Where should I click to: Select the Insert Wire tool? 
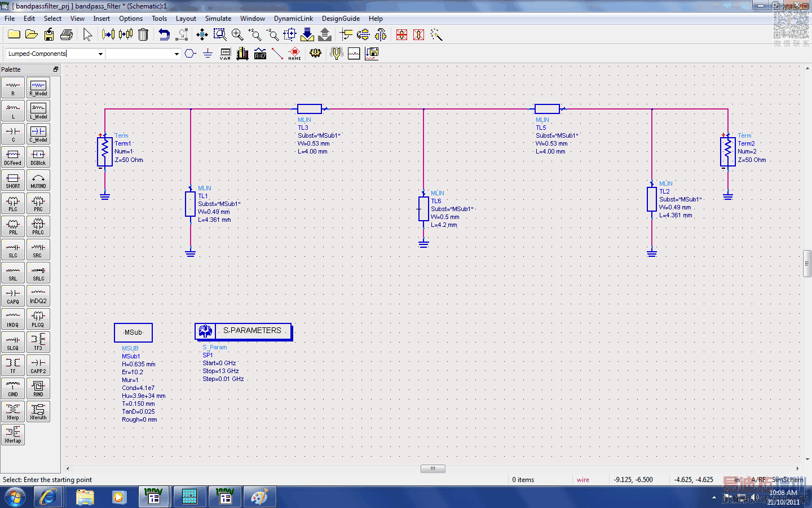tap(277, 53)
